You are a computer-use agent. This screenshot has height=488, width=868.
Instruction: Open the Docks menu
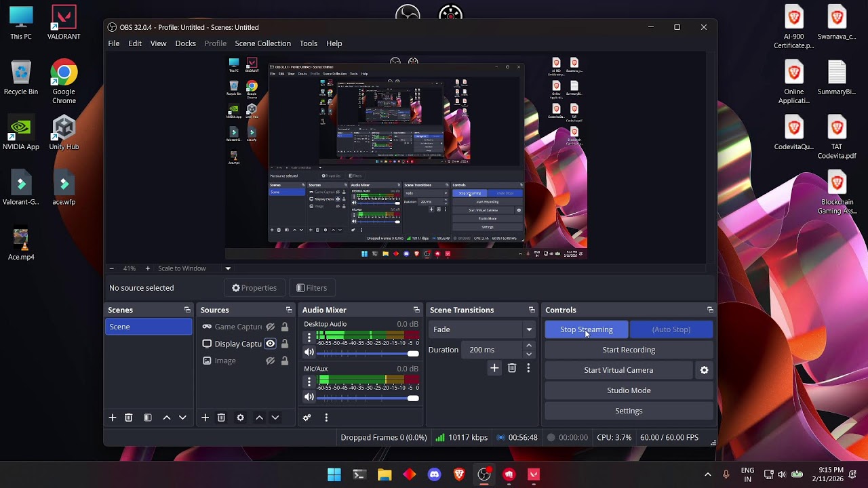point(185,43)
